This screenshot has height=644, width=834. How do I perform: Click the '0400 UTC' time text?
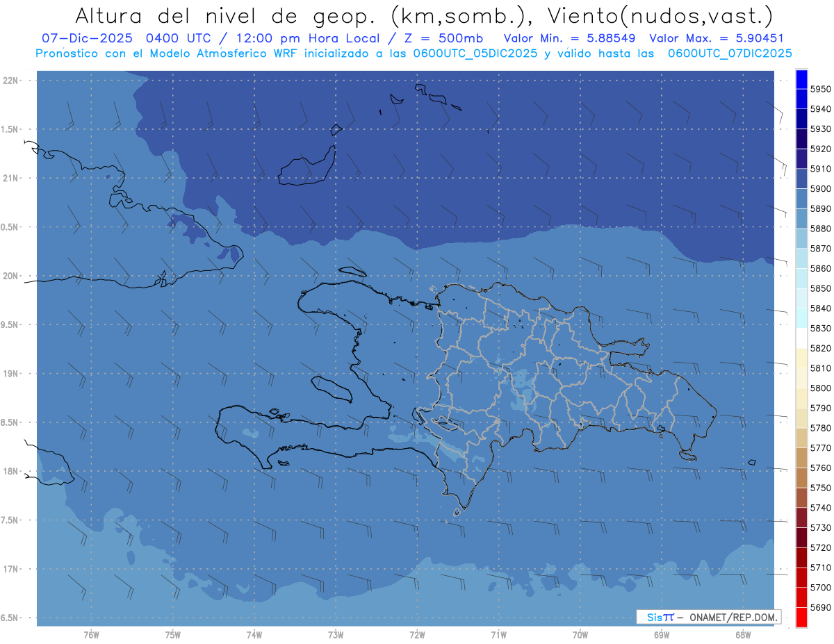point(177,38)
